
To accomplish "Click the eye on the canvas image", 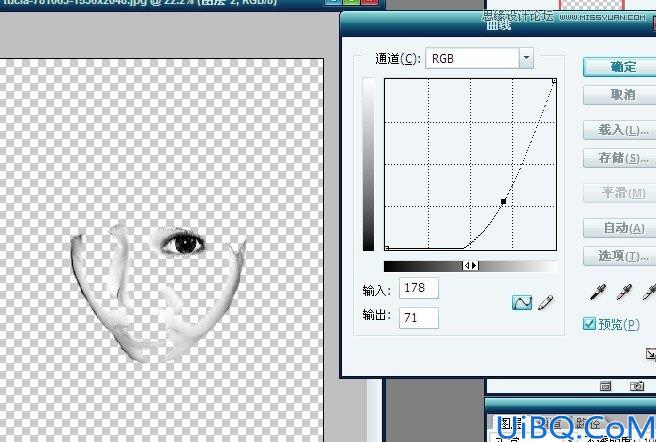I will pyautogui.click(x=183, y=244).
